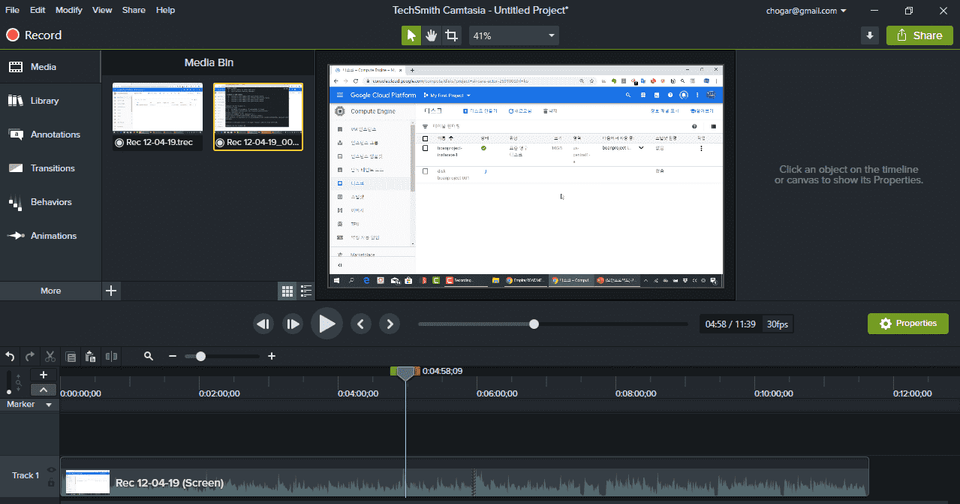Add a new track with plus button
Image resolution: width=960 pixels, height=504 pixels.
pyautogui.click(x=43, y=375)
